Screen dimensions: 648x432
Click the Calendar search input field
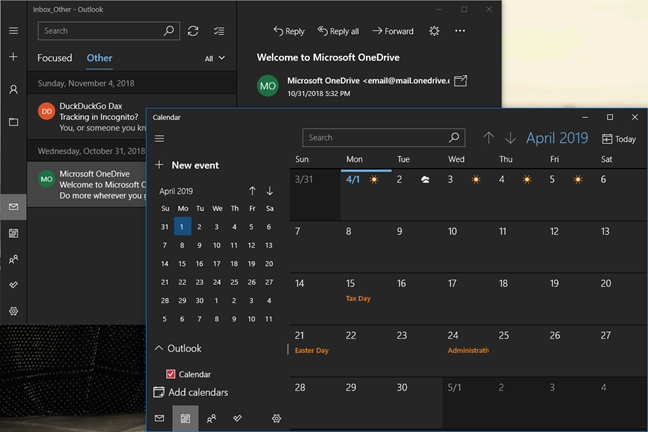[384, 137]
